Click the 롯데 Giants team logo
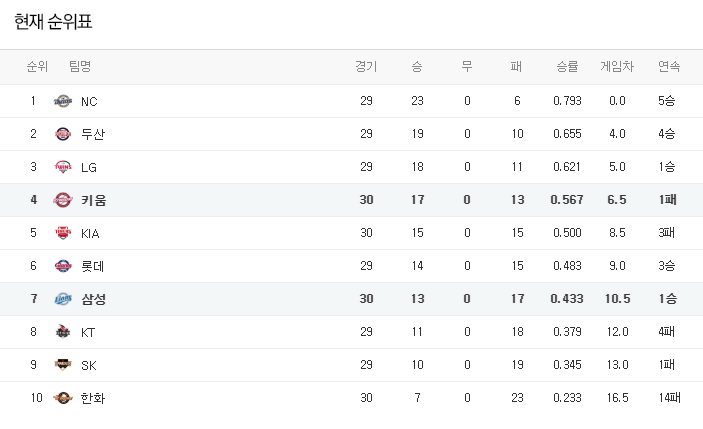The height and width of the screenshot is (429, 703). pos(63,266)
